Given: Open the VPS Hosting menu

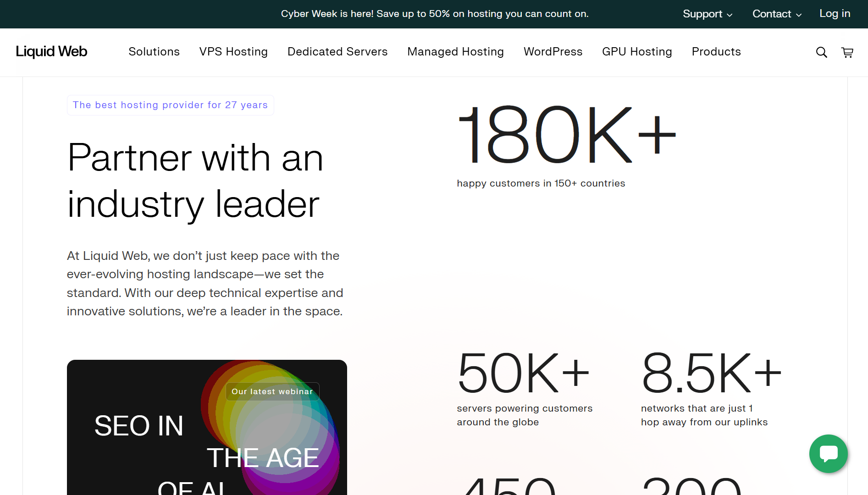Looking at the screenshot, I should pos(233,52).
